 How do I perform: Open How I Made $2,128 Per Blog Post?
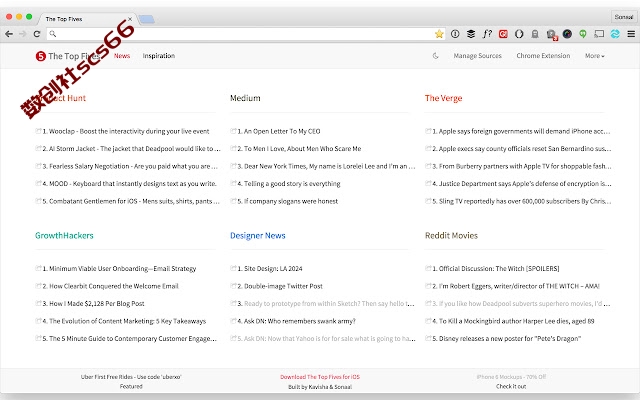93,304
